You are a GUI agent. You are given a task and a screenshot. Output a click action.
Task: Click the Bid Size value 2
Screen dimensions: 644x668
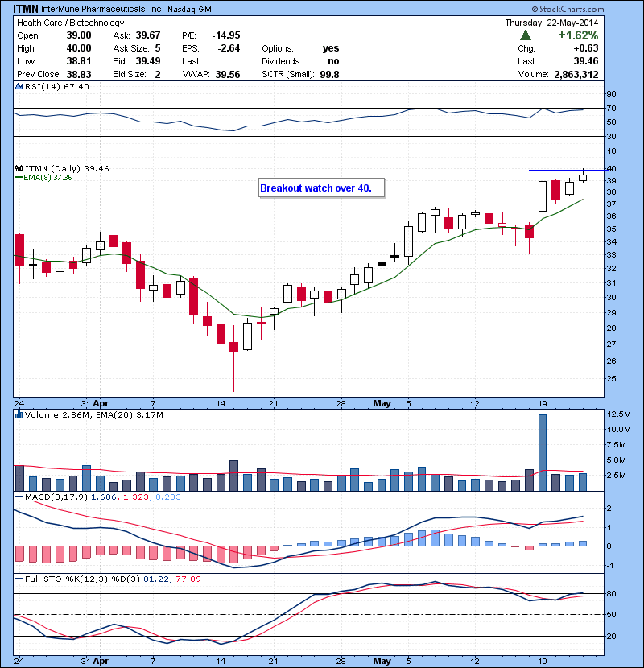tap(158, 75)
